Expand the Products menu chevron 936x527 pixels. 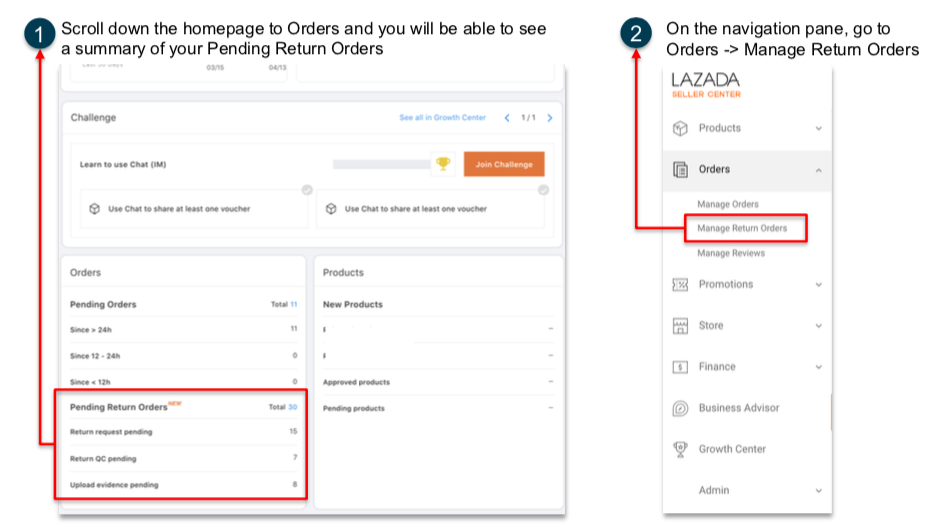click(x=818, y=128)
